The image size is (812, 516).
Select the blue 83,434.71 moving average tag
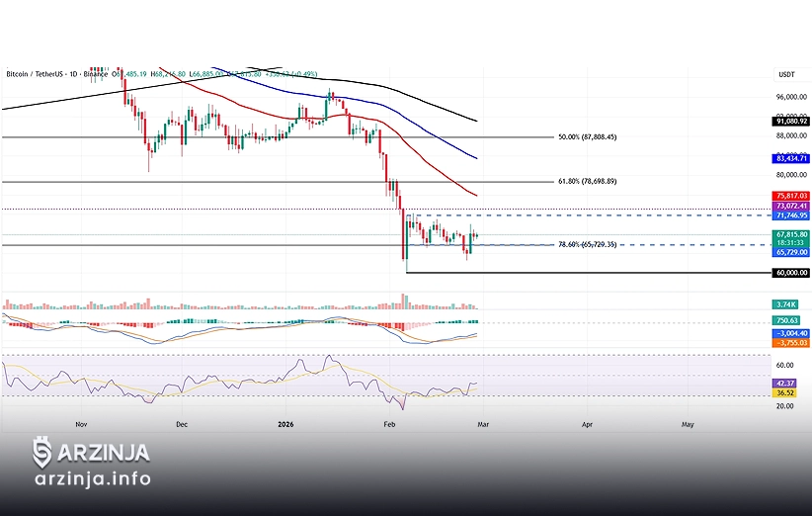coord(790,158)
